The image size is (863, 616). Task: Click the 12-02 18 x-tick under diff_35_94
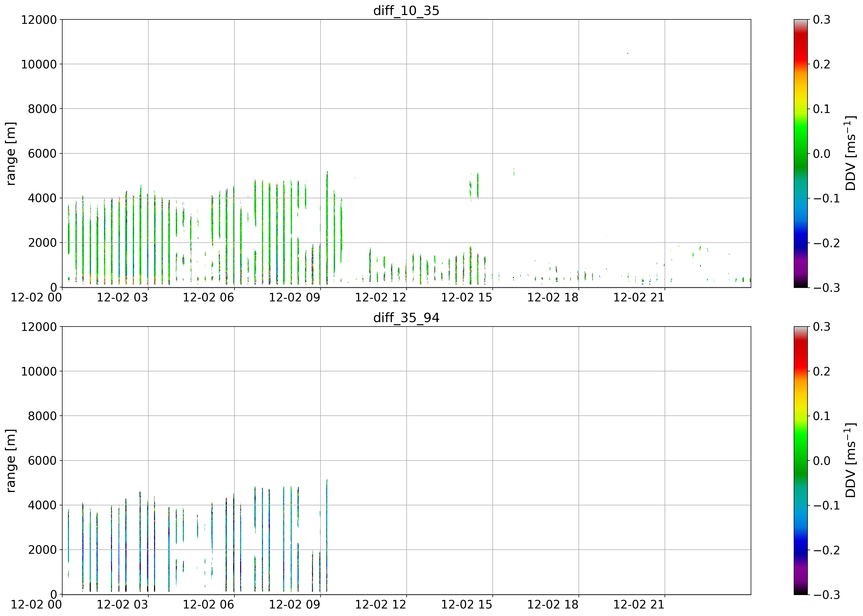(553, 605)
